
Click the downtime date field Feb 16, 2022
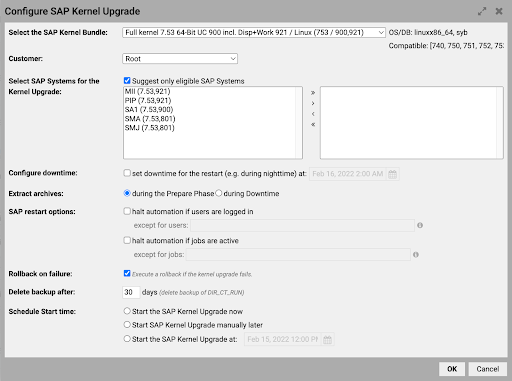348,174
